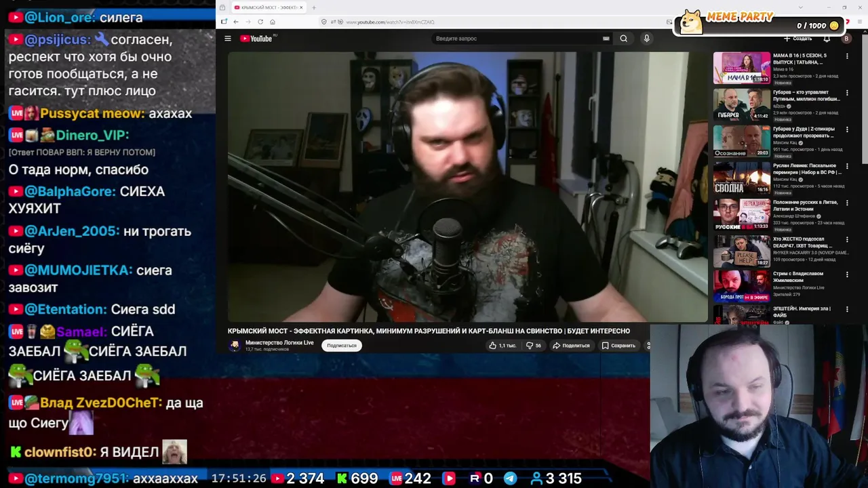Screen dimensions: 868x488
Task: Open more options for Губарев – кто управляет video
Action: 847,93
